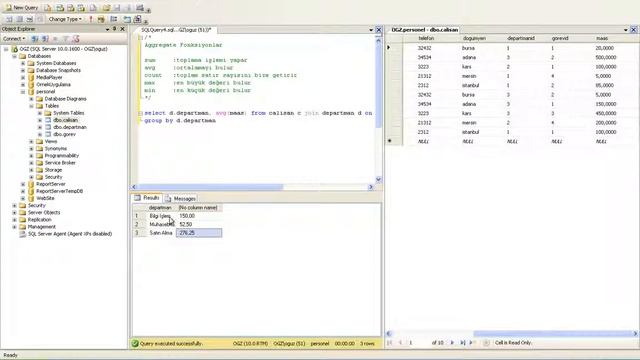Open the Connect dropdown in Object Explorer
Screen dimensions: 640x360
14,38
